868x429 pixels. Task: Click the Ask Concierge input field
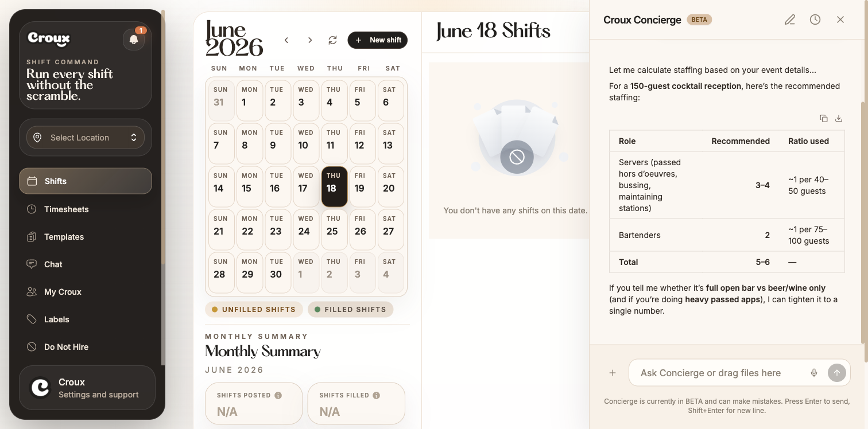(x=718, y=373)
